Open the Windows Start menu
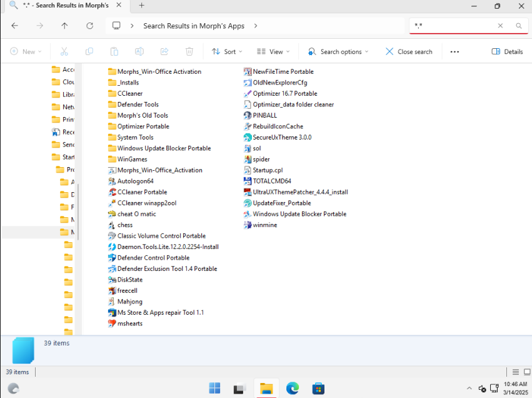 click(x=214, y=388)
